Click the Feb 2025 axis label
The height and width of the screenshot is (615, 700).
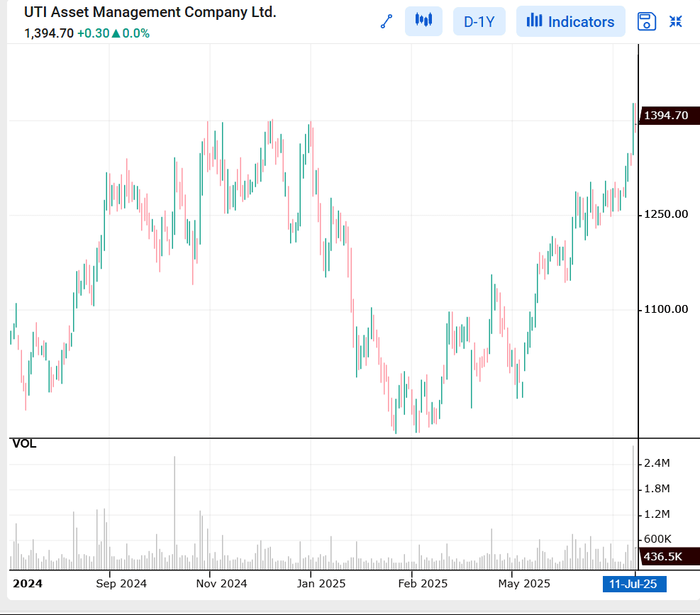pos(423,584)
